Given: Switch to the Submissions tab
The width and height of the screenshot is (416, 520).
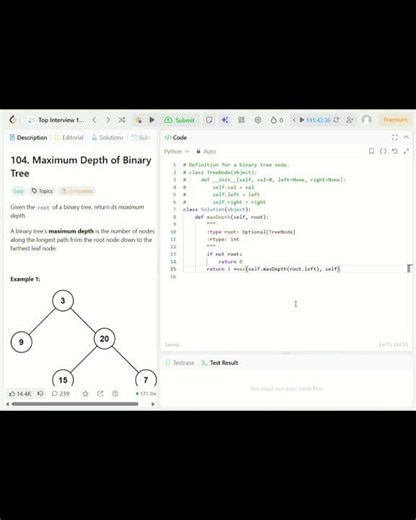Looking at the screenshot, I should coord(141,137).
